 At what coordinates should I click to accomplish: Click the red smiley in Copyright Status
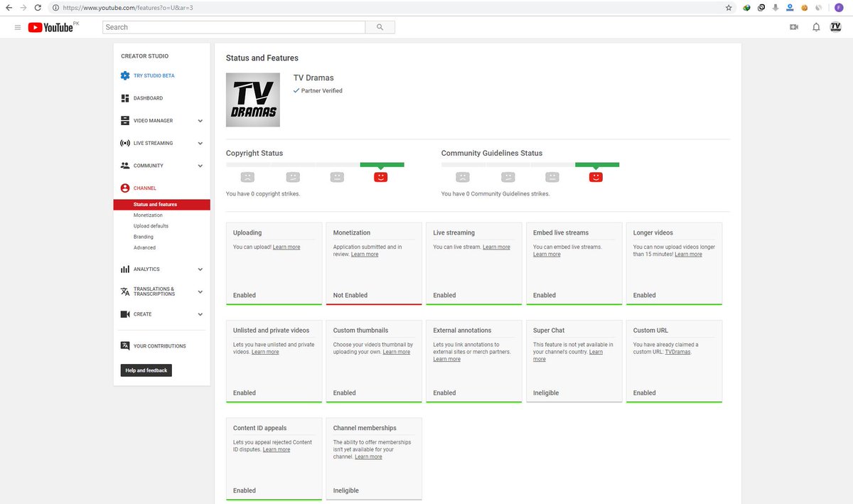click(381, 177)
